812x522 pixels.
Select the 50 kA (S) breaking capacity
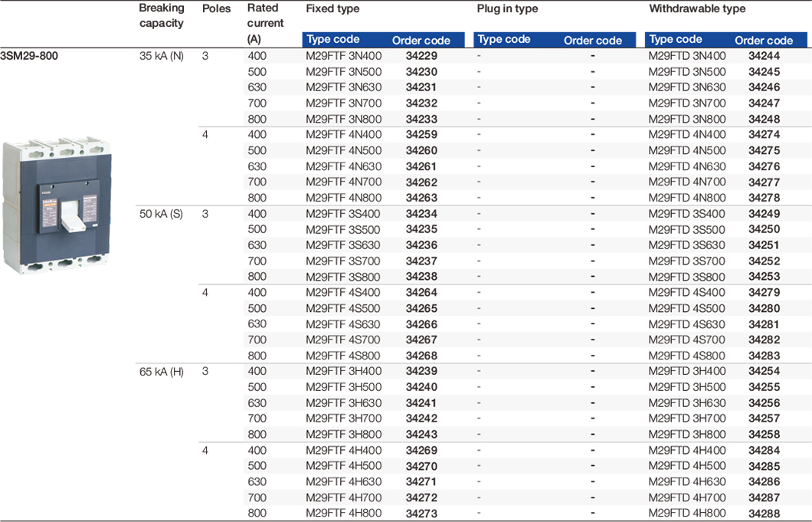(161, 213)
